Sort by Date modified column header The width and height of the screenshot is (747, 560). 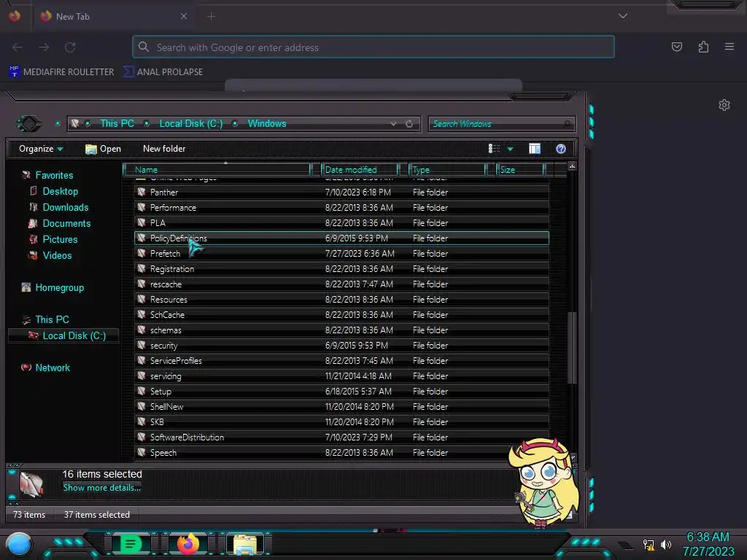coord(360,169)
